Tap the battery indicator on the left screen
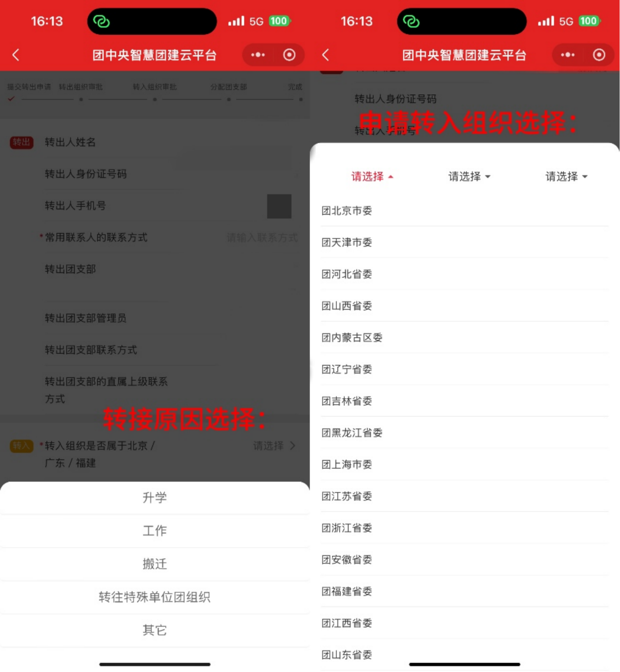This screenshot has height=672, width=620. 279,21
